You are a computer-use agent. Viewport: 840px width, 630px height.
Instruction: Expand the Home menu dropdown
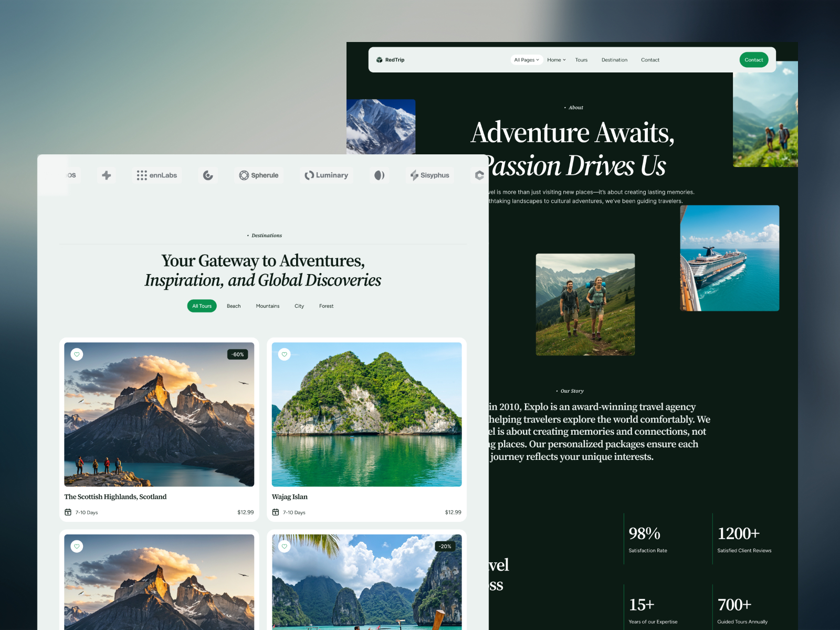(556, 60)
